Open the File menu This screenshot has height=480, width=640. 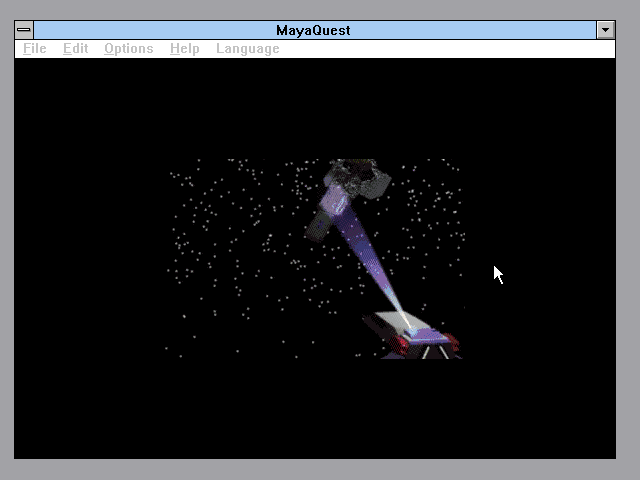pyautogui.click(x=35, y=49)
